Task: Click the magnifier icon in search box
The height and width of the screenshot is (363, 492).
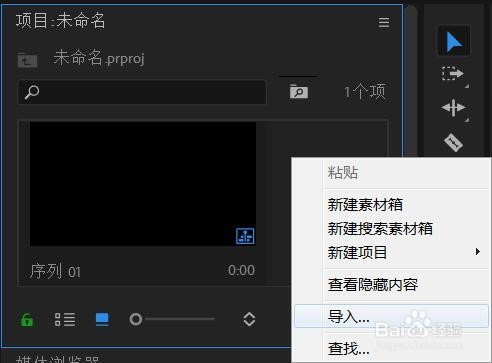Action: pos(32,92)
